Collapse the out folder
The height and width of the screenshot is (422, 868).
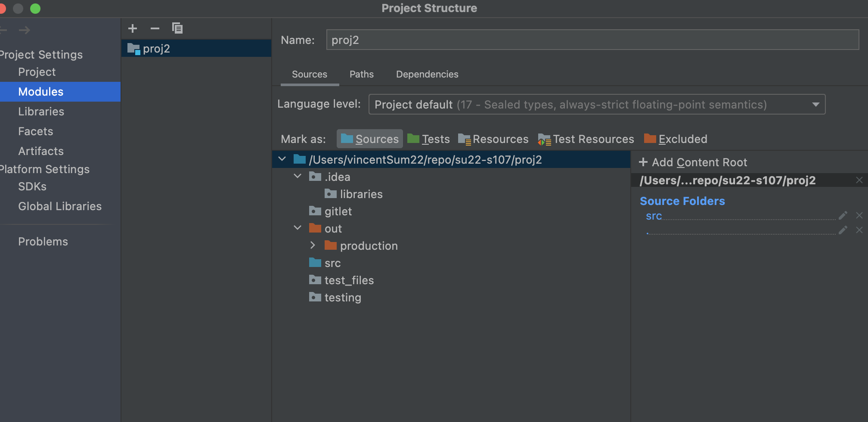click(298, 228)
